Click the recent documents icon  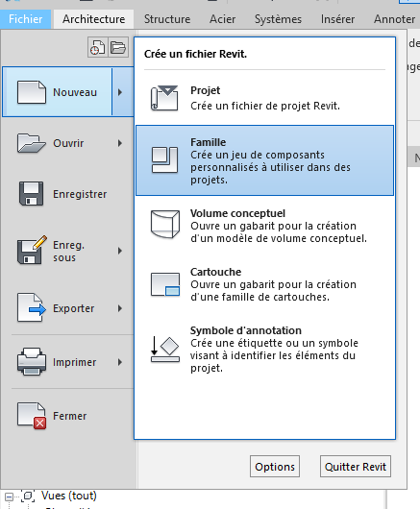97,47
